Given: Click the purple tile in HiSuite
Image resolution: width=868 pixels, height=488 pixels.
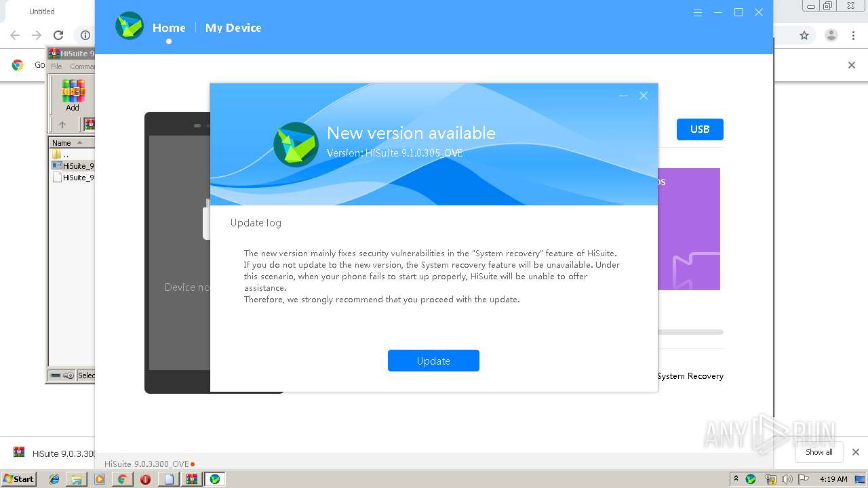Looking at the screenshot, I should click(x=688, y=229).
